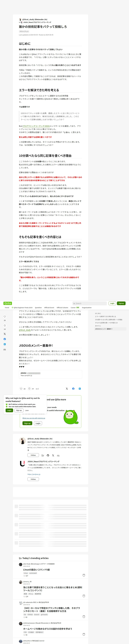Open the Career tab
The image size is (129, 644).
75,308
